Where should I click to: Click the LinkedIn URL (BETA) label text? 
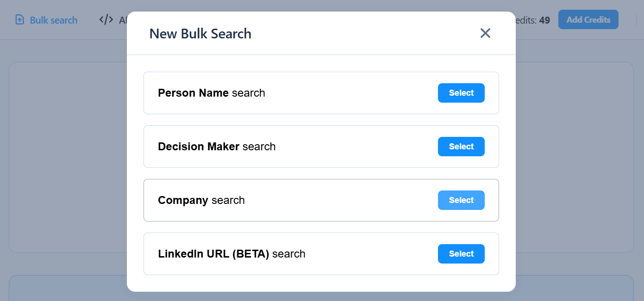point(213,254)
